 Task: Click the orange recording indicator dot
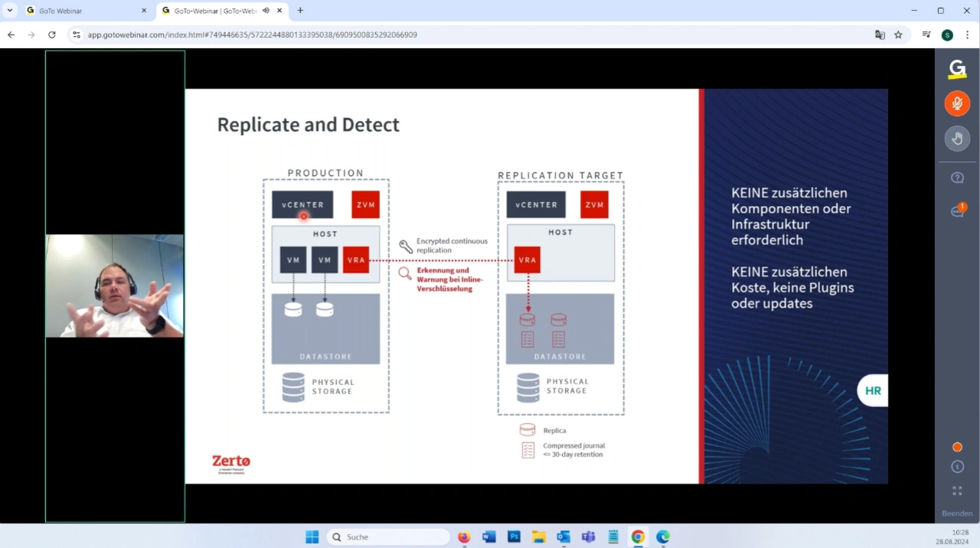tap(957, 447)
